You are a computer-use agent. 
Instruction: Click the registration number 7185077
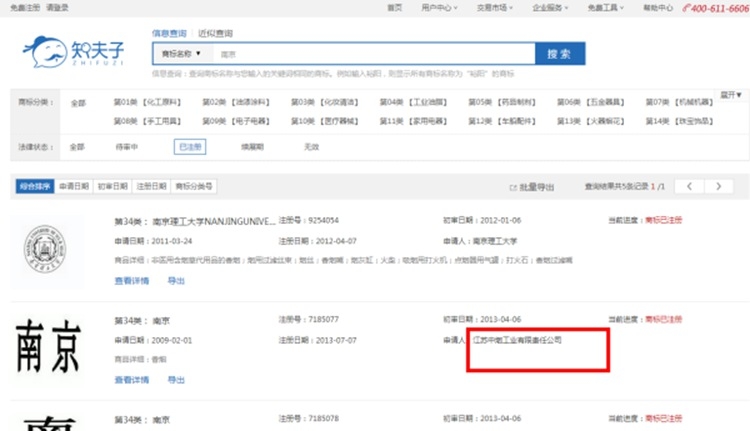(x=323, y=320)
